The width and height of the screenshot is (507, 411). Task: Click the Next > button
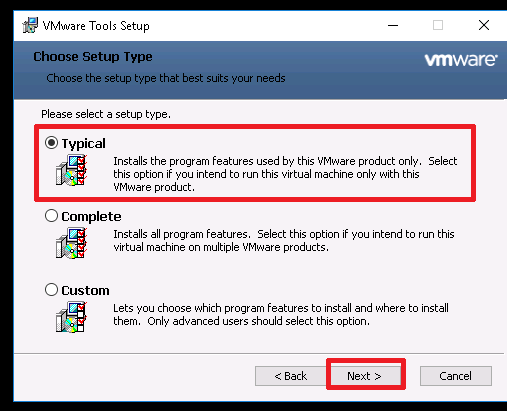pos(366,376)
